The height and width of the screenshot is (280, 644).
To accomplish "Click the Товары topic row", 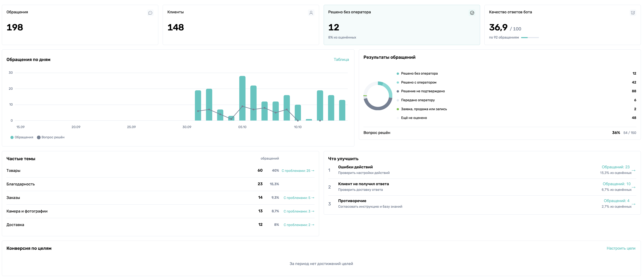I will click(160, 171).
